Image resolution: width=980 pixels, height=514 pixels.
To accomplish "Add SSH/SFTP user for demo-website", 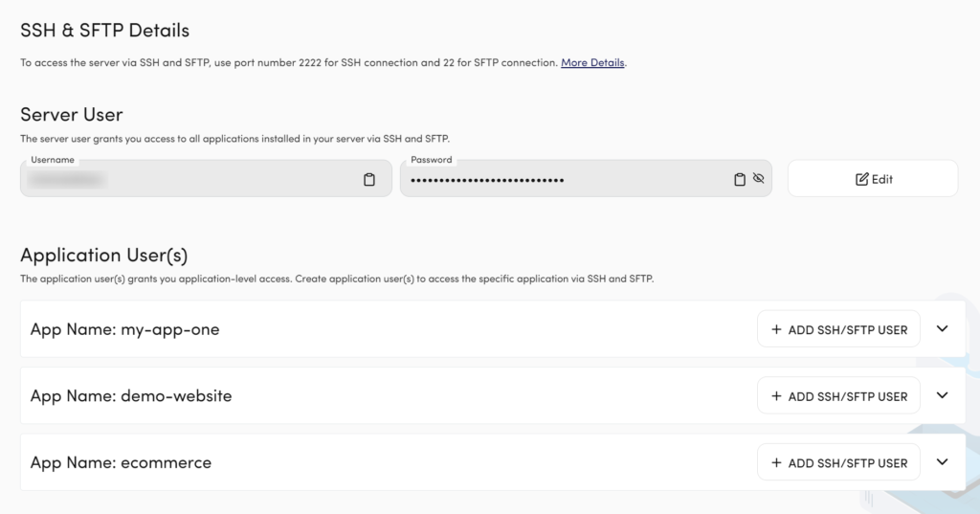I will (x=838, y=396).
